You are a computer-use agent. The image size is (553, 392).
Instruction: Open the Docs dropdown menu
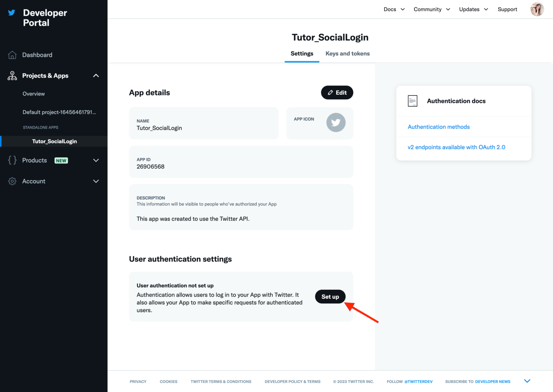click(x=394, y=9)
